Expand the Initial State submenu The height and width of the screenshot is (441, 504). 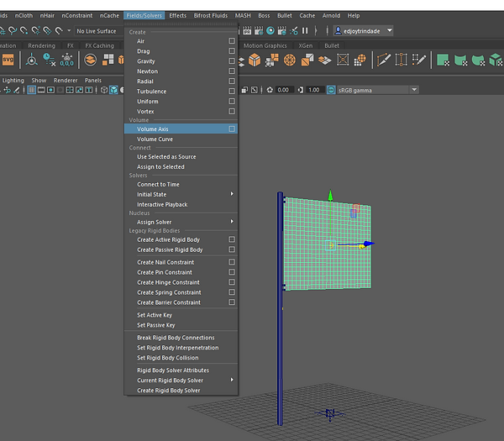[x=232, y=193]
